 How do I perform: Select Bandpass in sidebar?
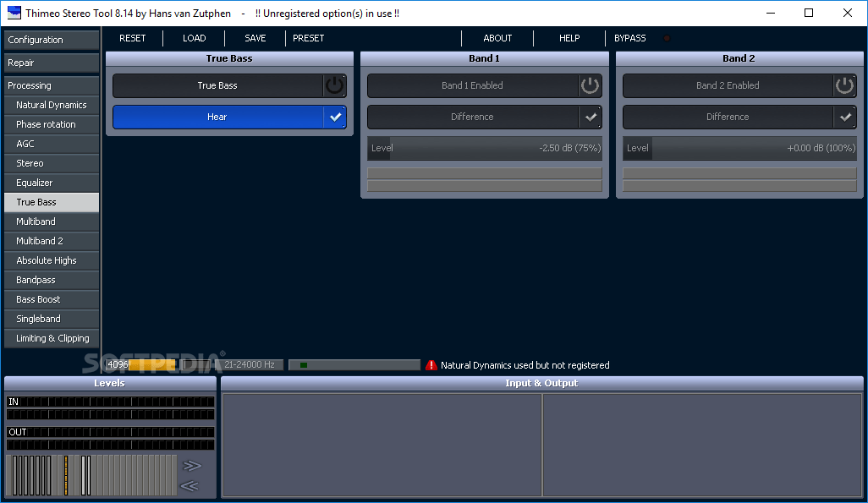(x=52, y=280)
